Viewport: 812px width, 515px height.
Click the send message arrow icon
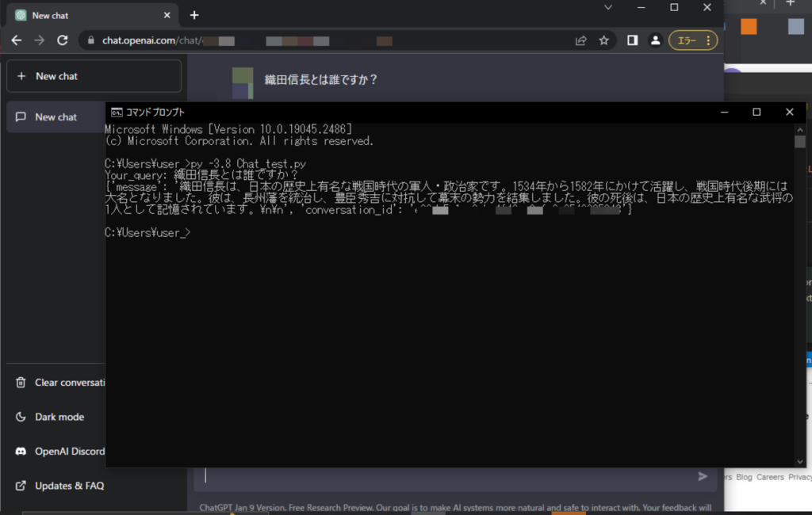point(702,475)
